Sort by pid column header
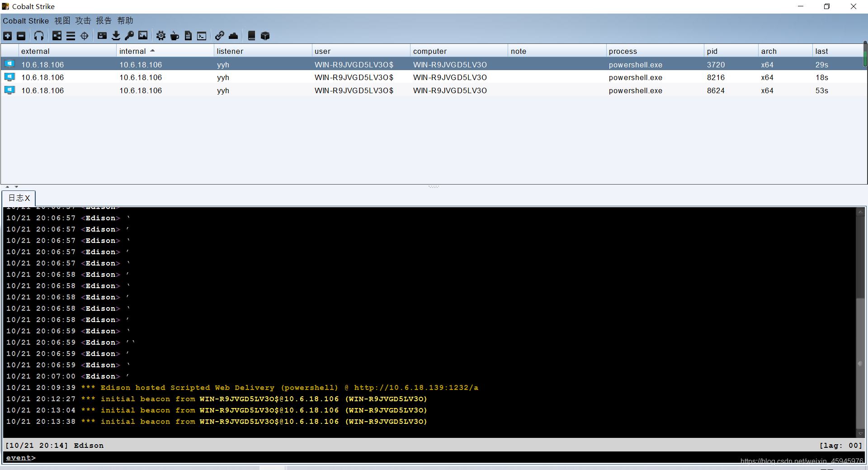 pos(731,51)
